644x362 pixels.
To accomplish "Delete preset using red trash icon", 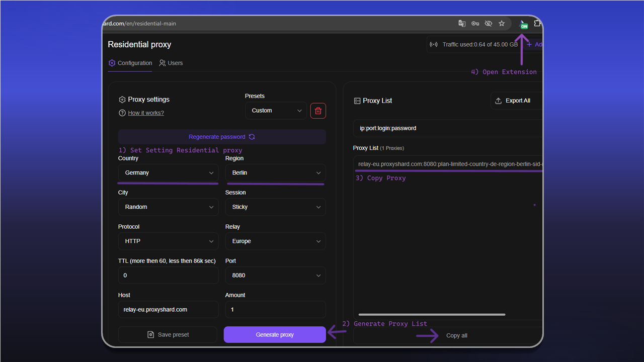I will click(x=318, y=111).
